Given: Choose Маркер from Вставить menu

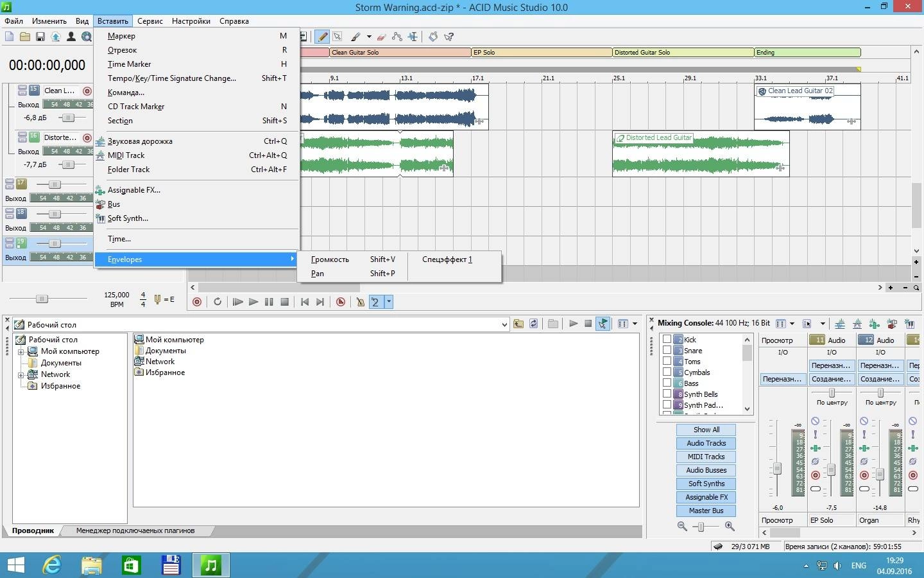Looking at the screenshot, I should point(197,36).
